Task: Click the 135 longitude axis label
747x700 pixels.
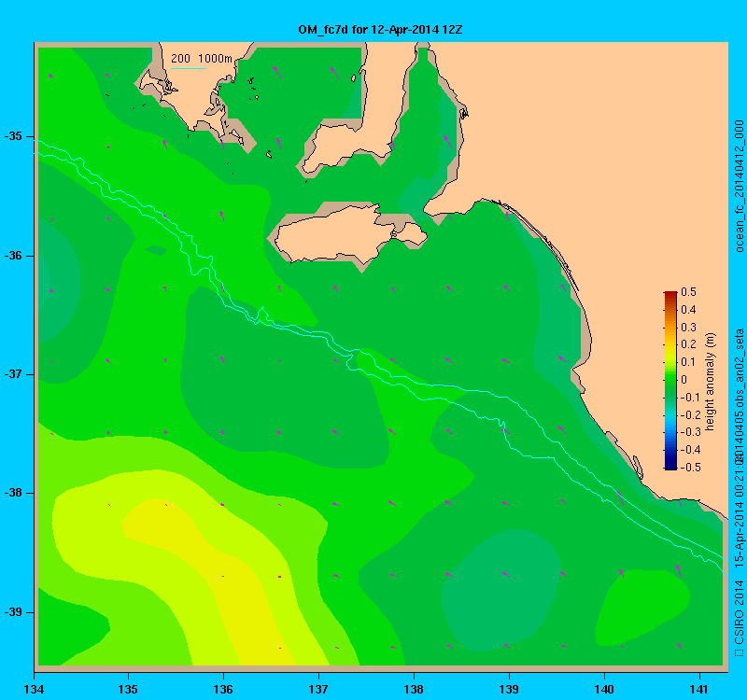Action: coord(128,690)
